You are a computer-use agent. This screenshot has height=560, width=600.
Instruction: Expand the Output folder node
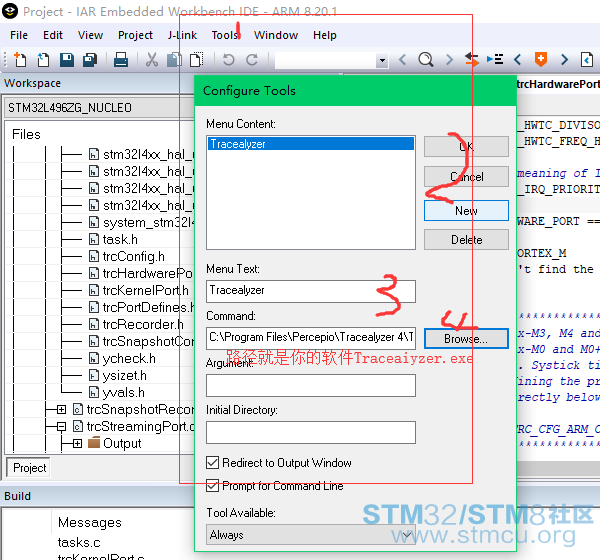(x=77, y=443)
